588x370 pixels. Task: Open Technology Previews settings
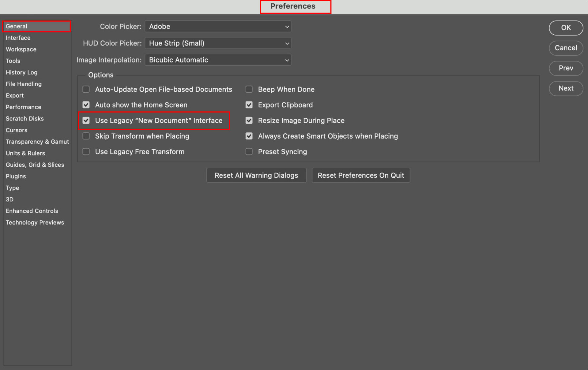[35, 222]
